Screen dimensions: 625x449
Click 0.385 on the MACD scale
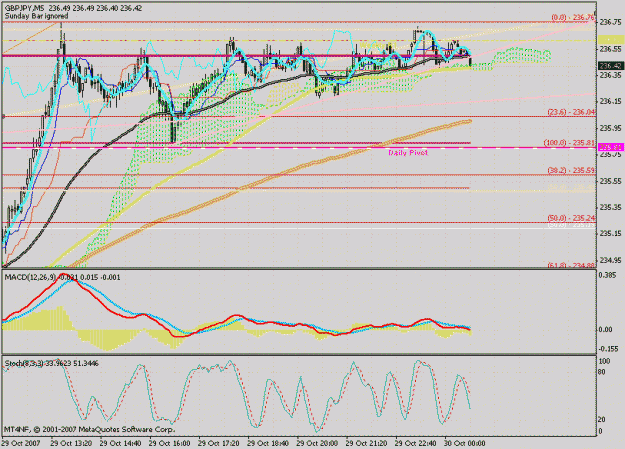pyautogui.click(x=608, y=275)
